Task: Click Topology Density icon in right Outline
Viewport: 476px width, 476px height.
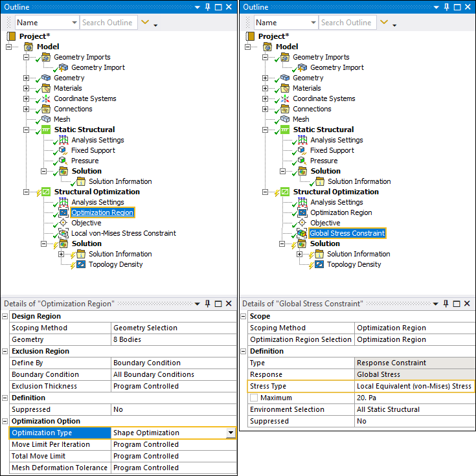Action: click(x=319, y=264)
